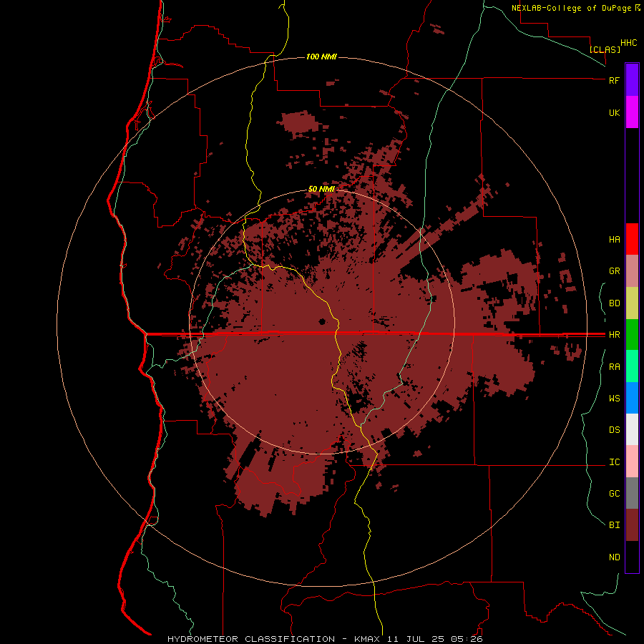Click the 50 NMI range ring label
The image size is (644, 644).
[x=321, y=190]
